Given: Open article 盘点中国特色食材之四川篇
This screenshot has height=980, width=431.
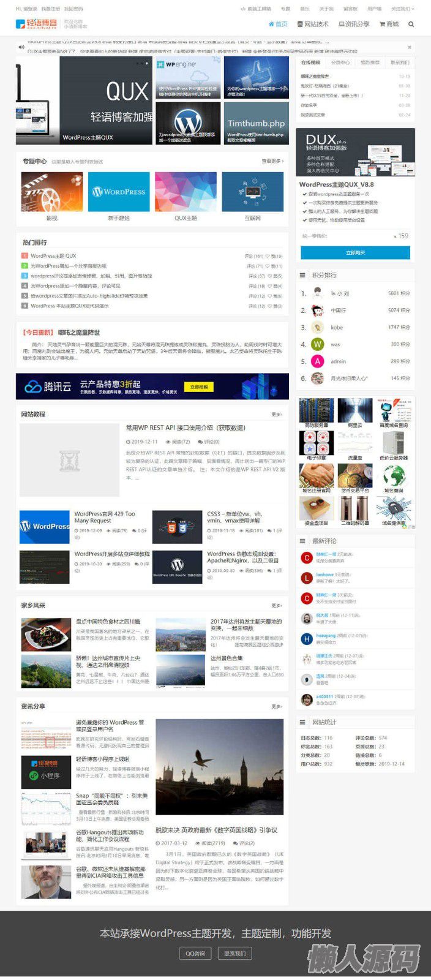Looking at the screenshot, I should (108, 622).
